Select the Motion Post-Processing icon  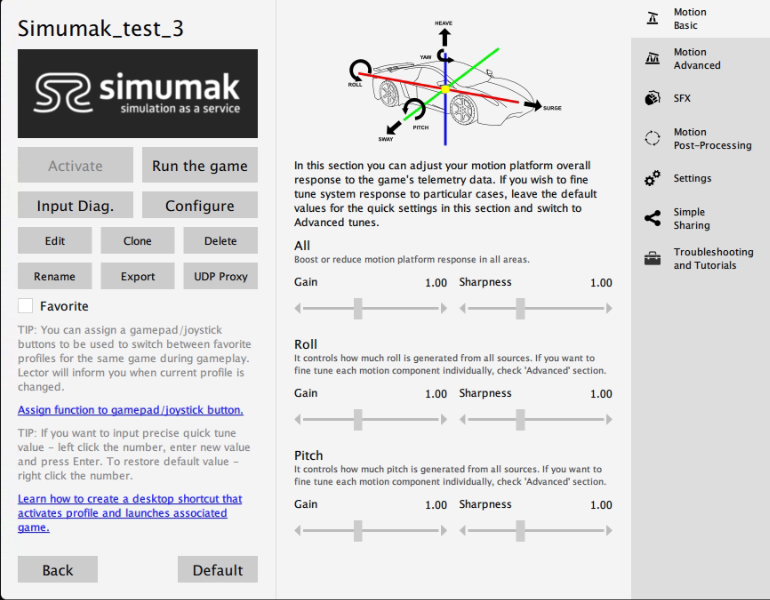pyautogui.click(x=652, y=139)
